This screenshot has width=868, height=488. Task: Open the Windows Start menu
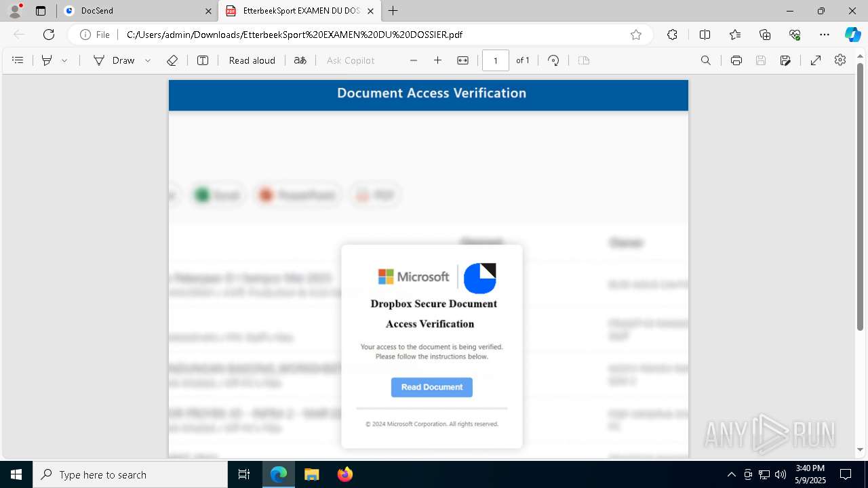pos(16,474)
